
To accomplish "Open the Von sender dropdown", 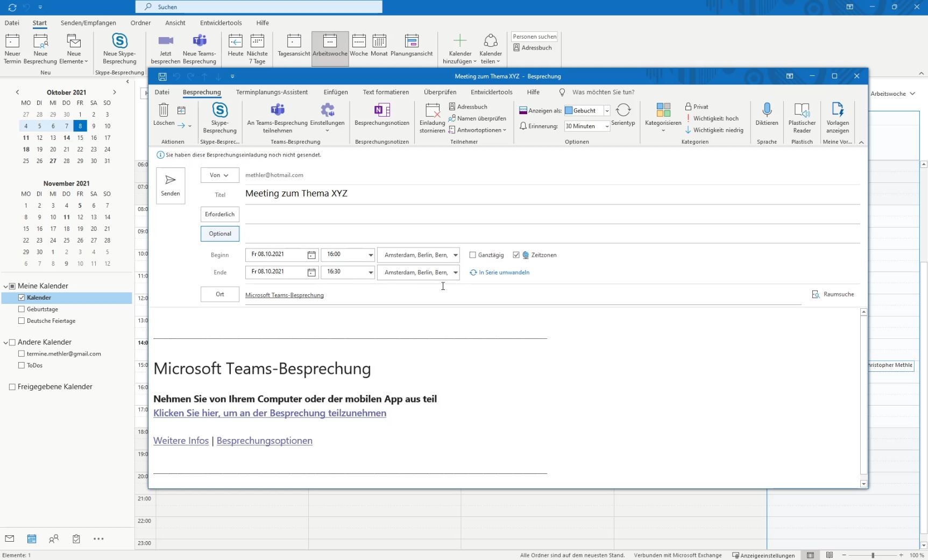I will click(x=219, y=175).
